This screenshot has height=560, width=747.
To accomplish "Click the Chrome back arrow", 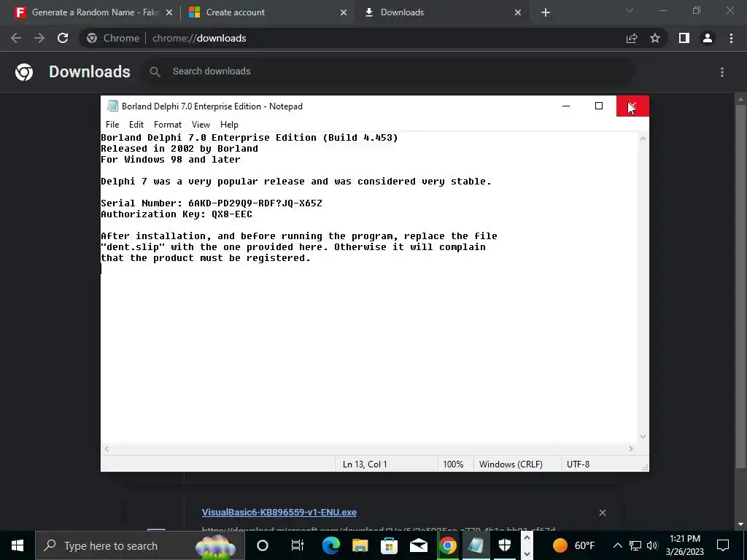I will coord(16,38).
